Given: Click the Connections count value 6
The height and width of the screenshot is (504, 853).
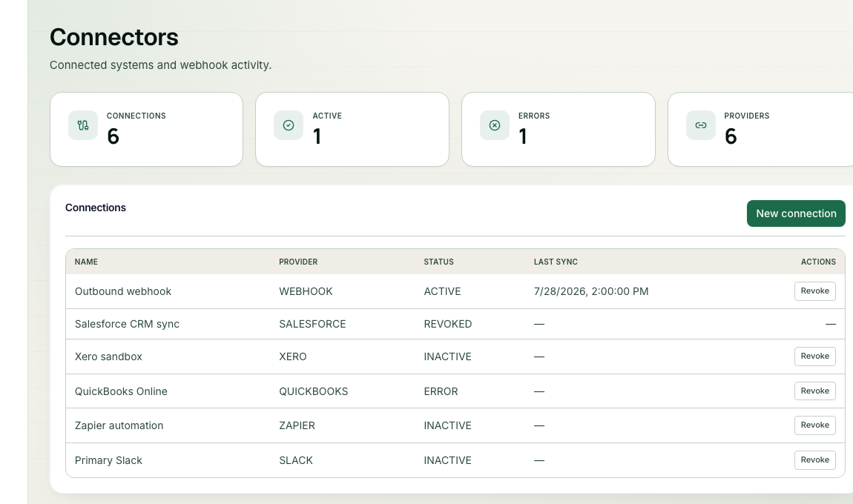Looking at the screenshot, I should tap(113, 136).
